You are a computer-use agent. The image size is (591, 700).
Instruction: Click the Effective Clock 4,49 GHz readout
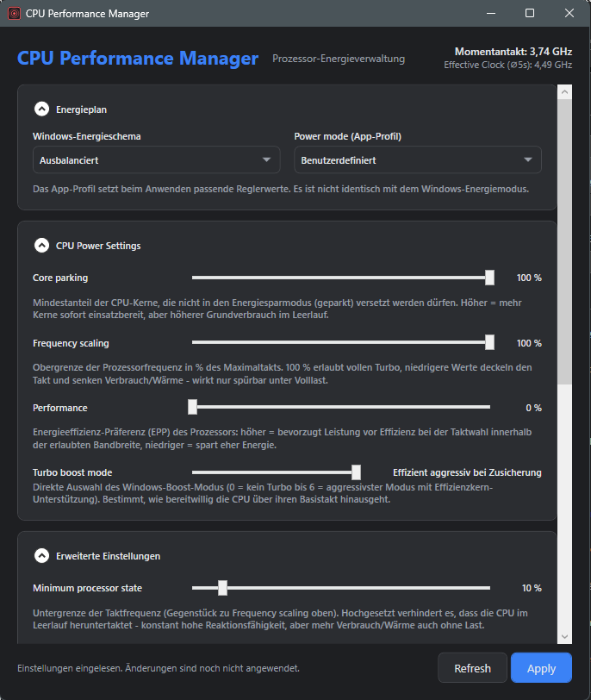point(508,66)
